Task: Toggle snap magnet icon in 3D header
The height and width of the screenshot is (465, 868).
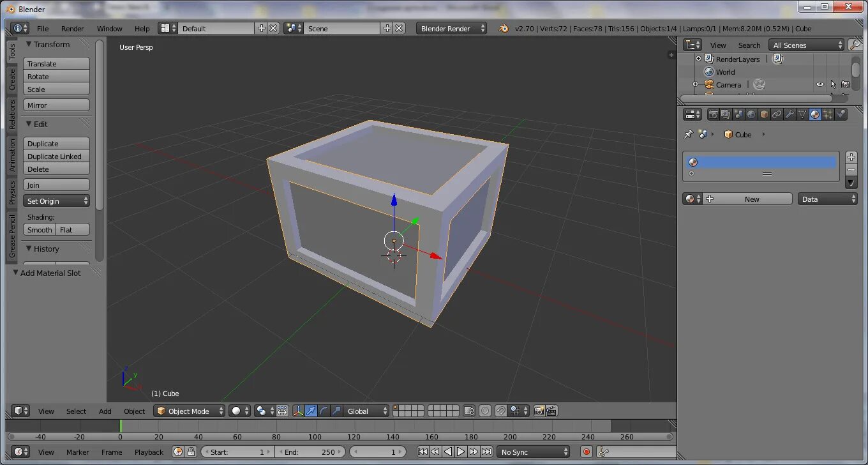Action: [x=502, y=411]
